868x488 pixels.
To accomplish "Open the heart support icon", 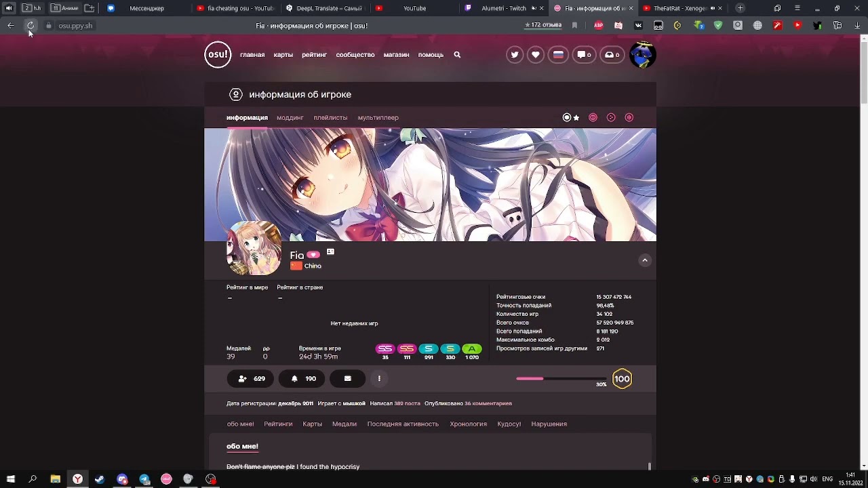I will click(536, 55).
